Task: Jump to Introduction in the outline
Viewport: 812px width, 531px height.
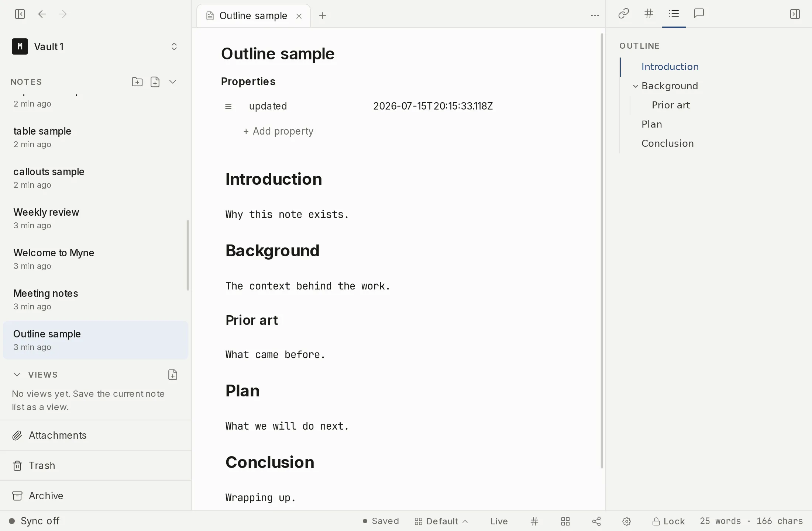Action: 670,67
